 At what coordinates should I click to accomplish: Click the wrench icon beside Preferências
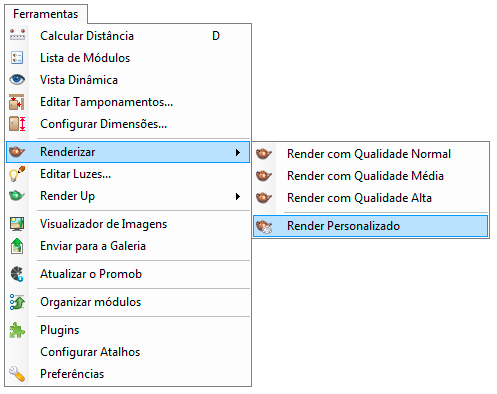pyautogui.click(x=17, y=374)
